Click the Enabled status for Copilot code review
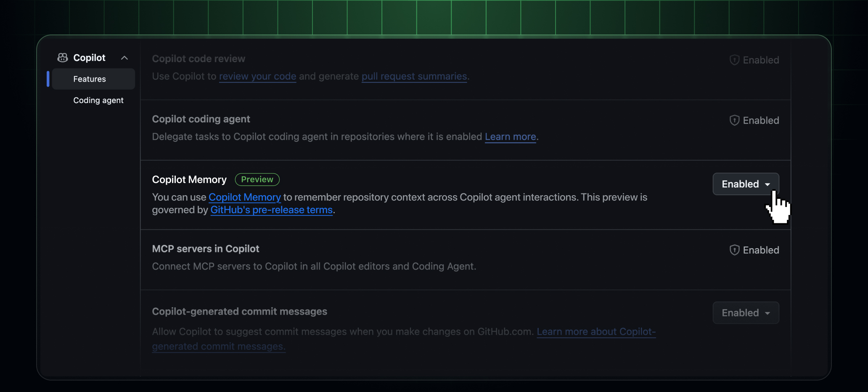868x392 pixels. click(x=761, y=60)
